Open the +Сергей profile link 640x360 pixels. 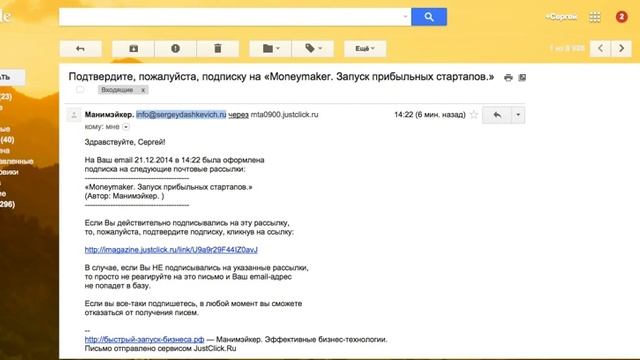click(561, 17)
